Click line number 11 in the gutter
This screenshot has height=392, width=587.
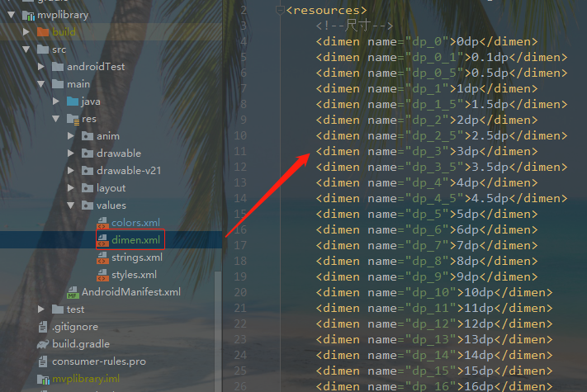click(x=240, y=152)
